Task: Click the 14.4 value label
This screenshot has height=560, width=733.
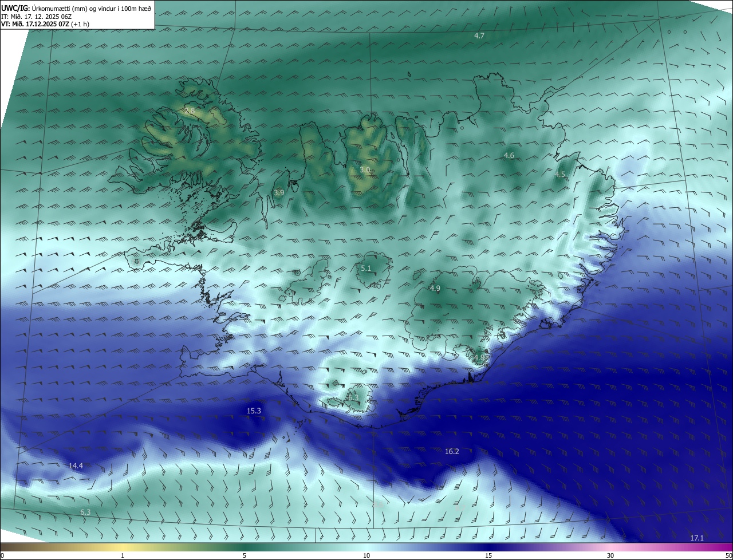Action: (76, 466)
